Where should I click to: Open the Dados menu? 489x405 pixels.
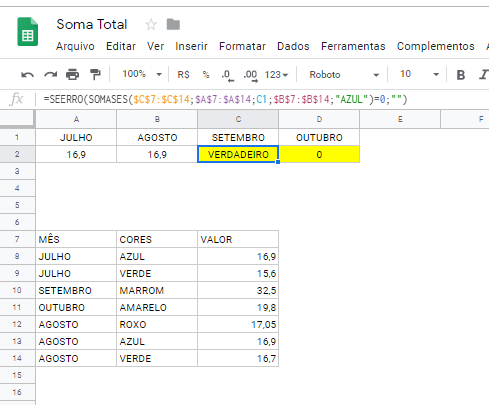[x=293, y=46]
